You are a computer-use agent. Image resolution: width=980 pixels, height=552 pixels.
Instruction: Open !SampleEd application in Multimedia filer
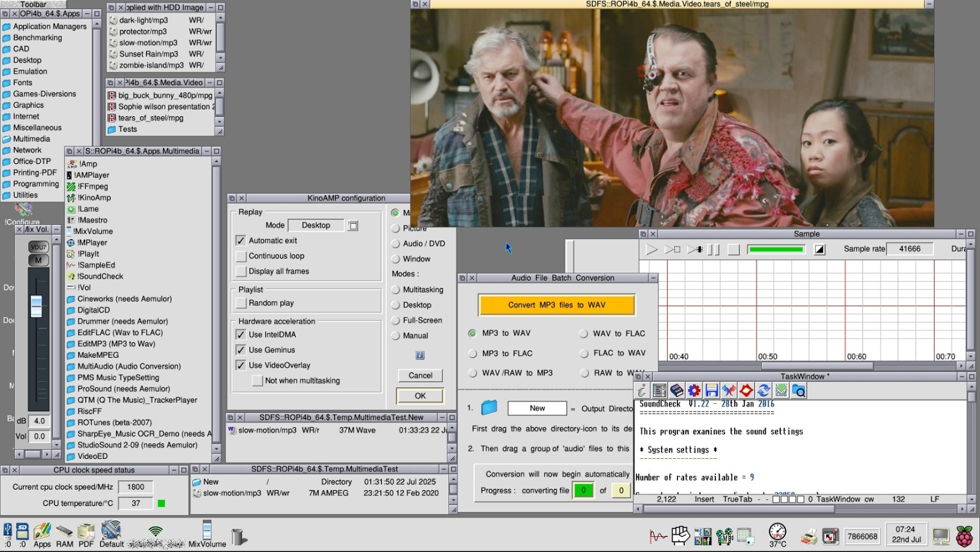91,265
